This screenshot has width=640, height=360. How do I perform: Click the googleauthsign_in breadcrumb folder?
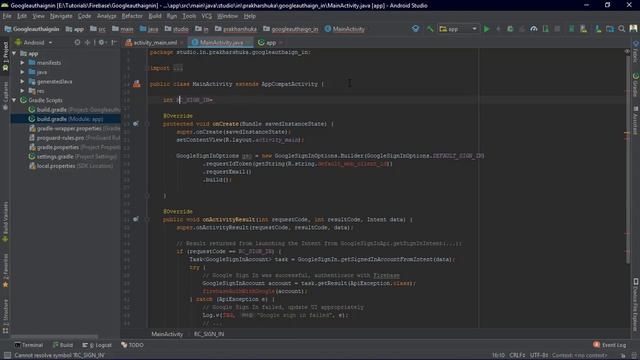click(x=291, y=29)
